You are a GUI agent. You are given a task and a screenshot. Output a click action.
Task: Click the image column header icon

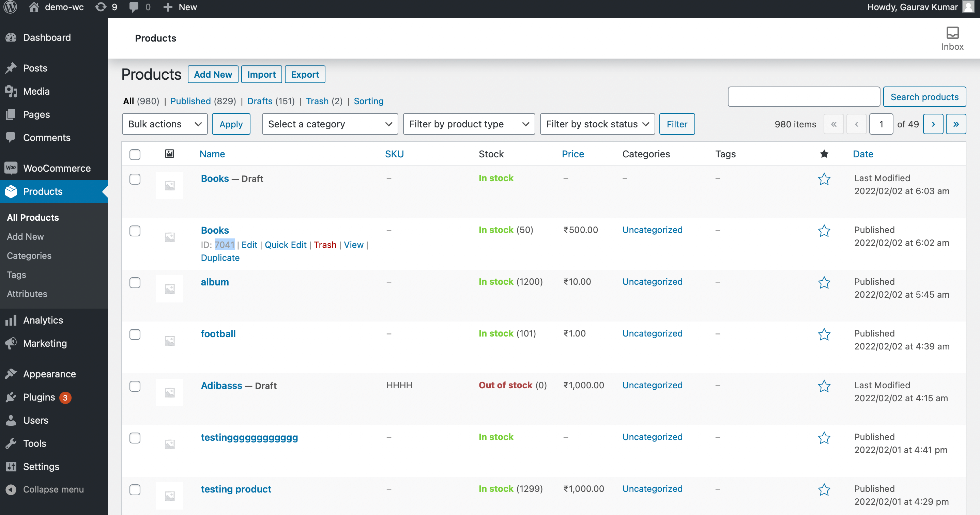coord(169,154)
